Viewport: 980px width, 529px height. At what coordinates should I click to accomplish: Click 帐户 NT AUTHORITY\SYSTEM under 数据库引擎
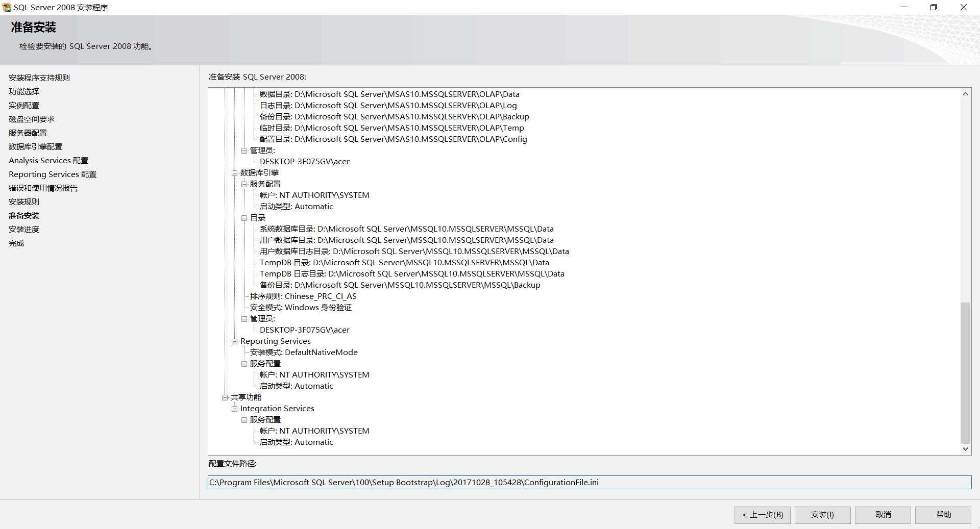point(314,195)
